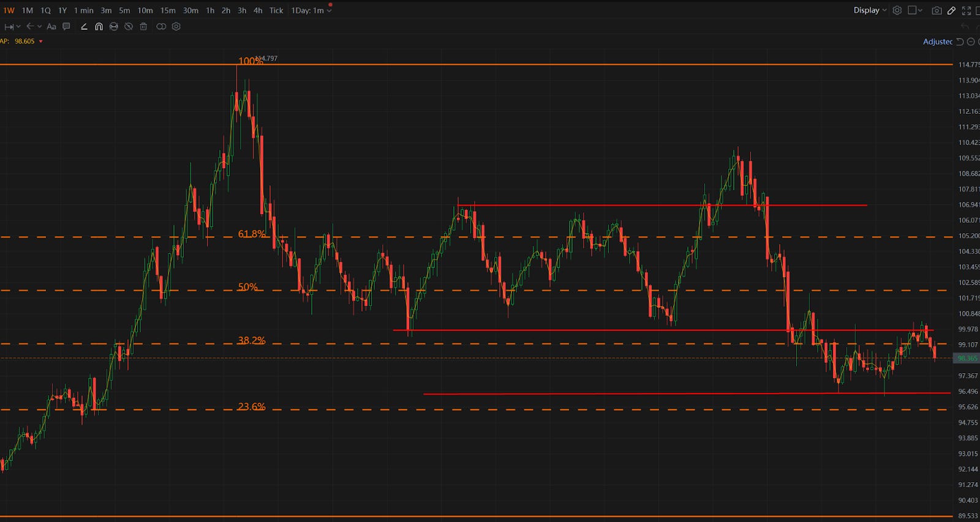980x522 pixels.
Task: Select the 1W weekly timeframe
Action: click(x=9, y=10)
